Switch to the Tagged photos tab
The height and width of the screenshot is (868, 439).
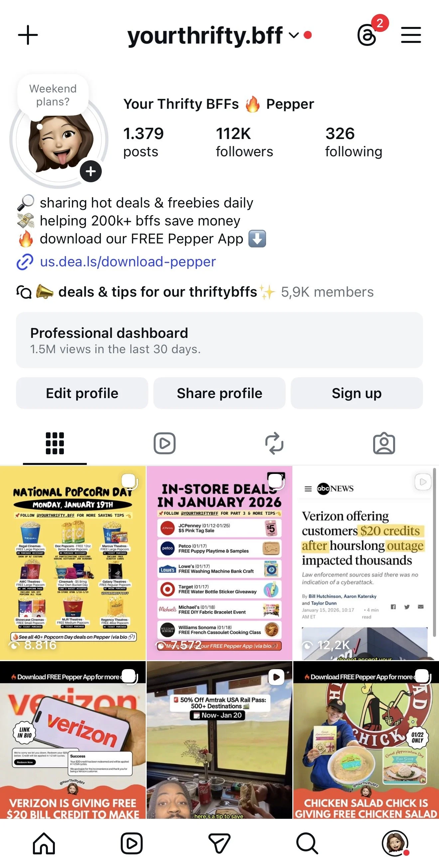(384, 443)
